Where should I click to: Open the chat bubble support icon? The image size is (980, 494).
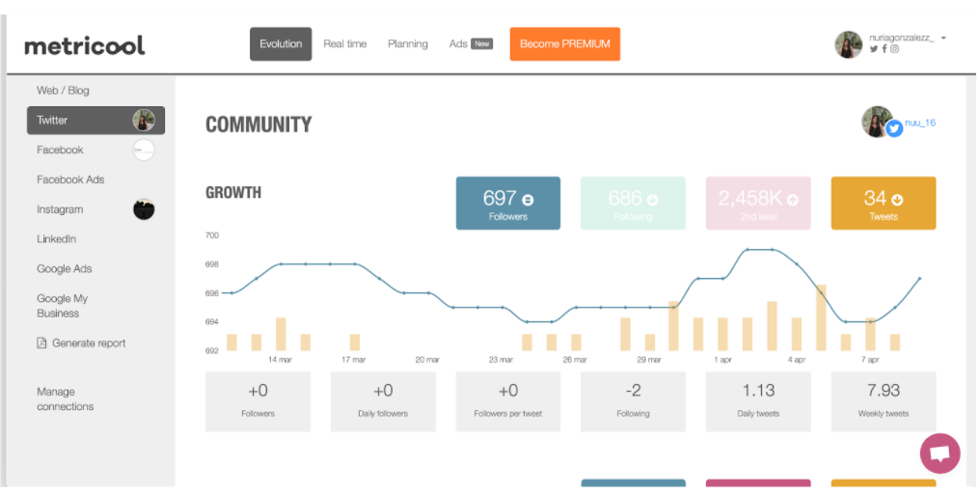coord(940,453)
